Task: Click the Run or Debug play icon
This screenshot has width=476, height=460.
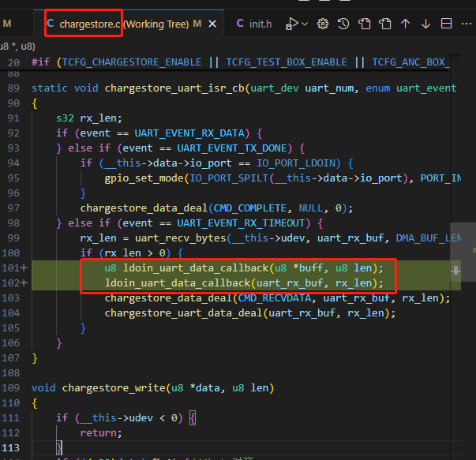Action: (292, 24)
